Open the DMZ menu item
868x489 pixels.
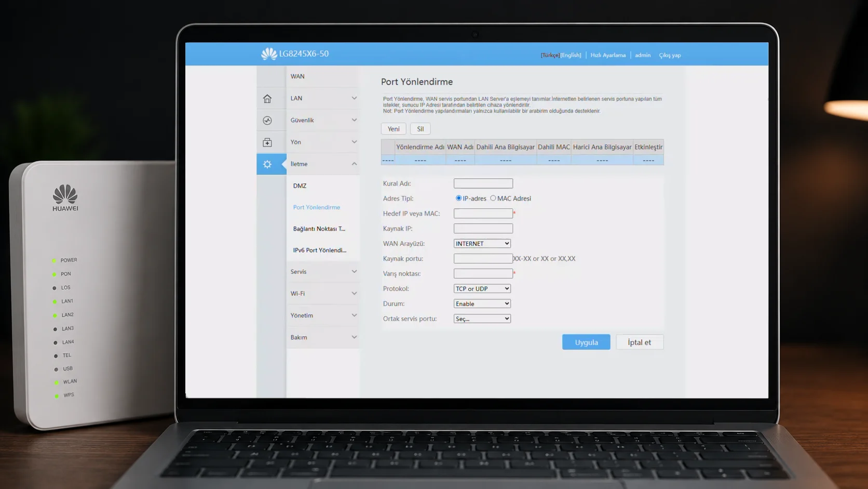(300, 186)
